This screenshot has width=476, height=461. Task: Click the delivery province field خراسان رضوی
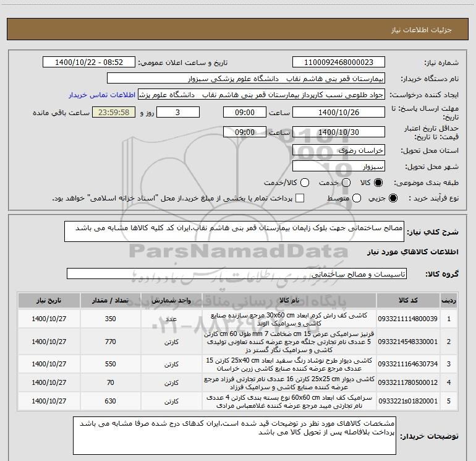click(339, 150)
